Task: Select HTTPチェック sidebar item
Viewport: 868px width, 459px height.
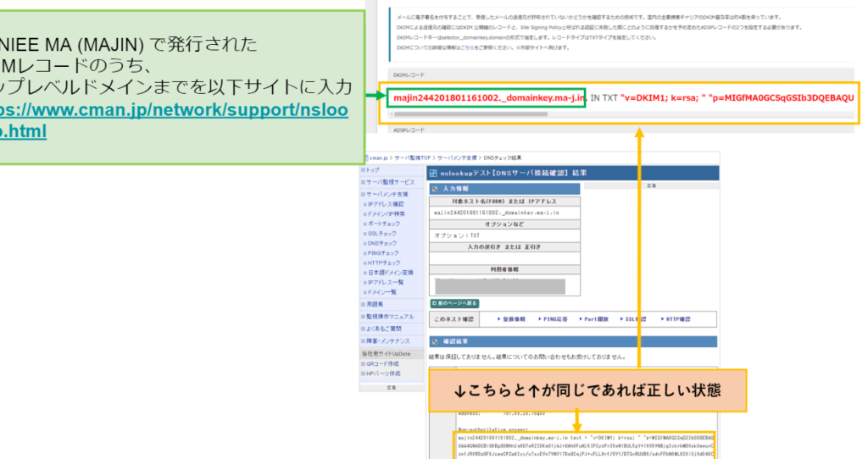Action: (384, 263)
